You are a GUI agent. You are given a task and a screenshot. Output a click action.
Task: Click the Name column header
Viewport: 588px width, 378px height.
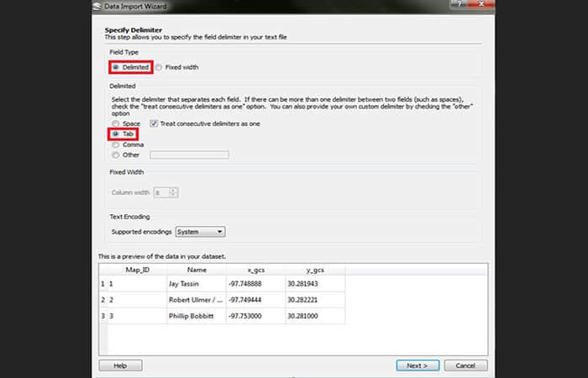tap(197, 270)
